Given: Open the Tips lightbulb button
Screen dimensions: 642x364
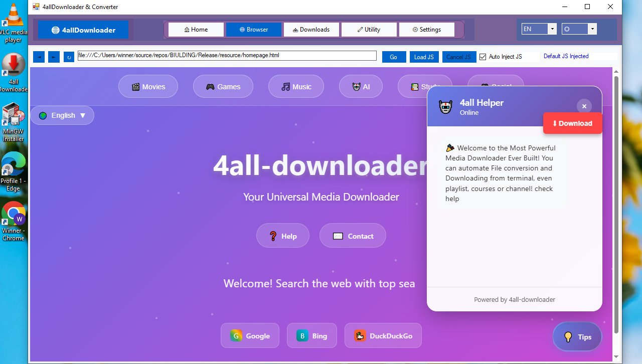Looking at the screenshot, I should point(577,336).
